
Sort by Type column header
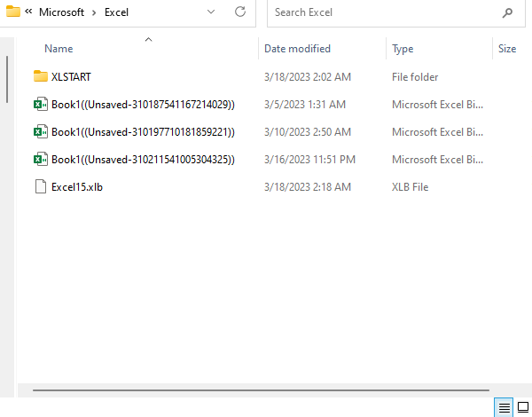click(403, 49)
